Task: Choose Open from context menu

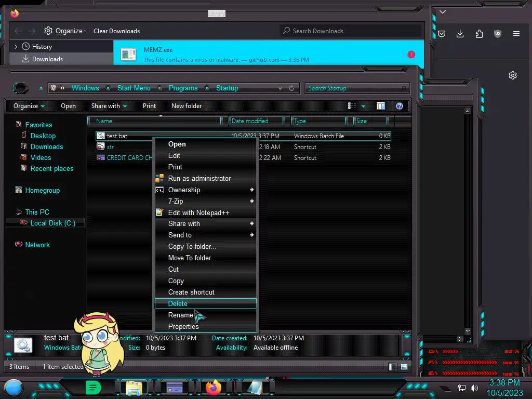Action: click(x=205, y=144)
